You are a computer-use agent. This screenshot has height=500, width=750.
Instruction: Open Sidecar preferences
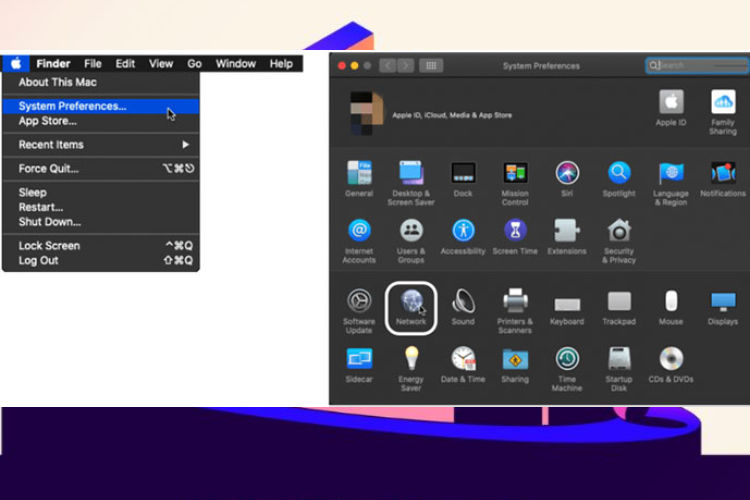click(359, 365)
